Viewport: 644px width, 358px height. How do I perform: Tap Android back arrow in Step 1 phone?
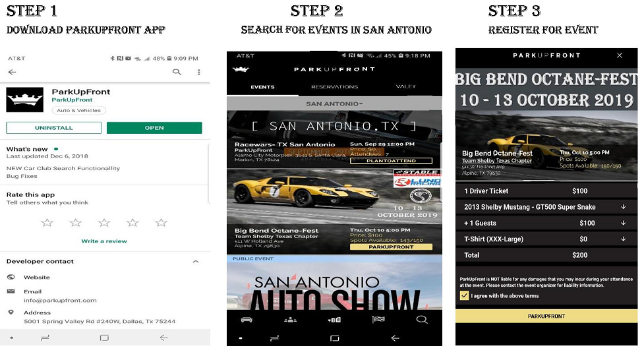tap(164, 338)
